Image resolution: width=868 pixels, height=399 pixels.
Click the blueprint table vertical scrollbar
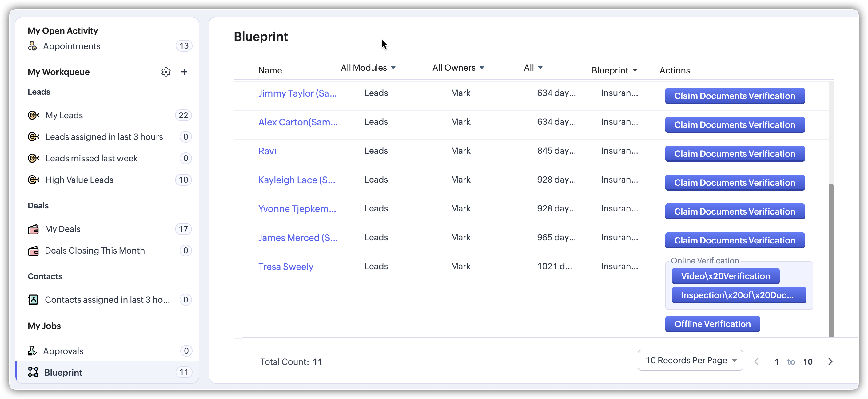[x=830, y=259]
